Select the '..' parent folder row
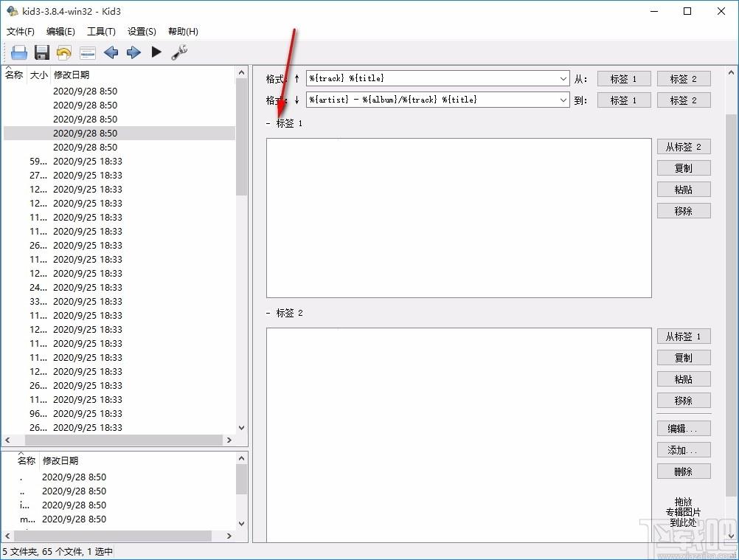This screenshot has height=560, width=739. coord(119,491)
